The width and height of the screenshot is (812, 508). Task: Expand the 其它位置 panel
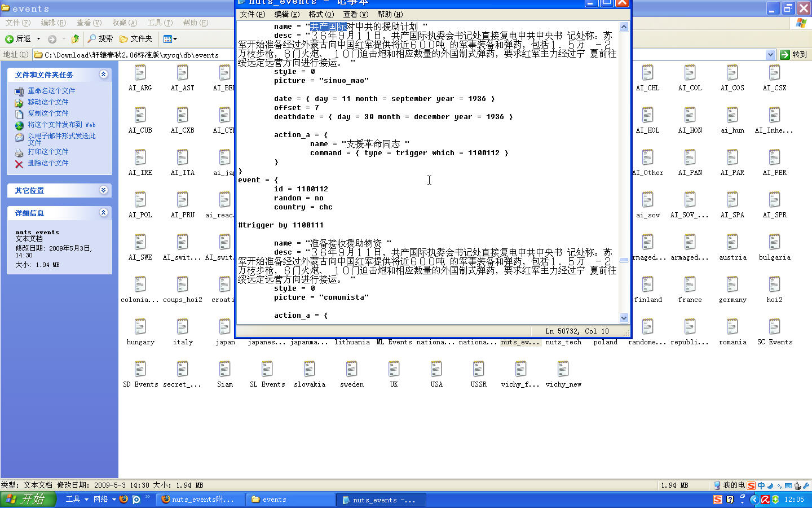point(103,190)
